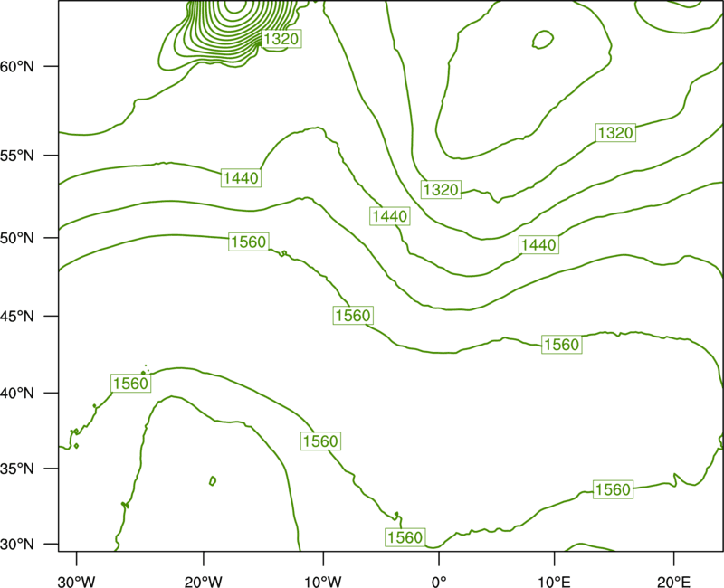Click the 10°E longitude axis label
Image resolution: width=724 pixels, height=588 pixels.
pos(554,582)
